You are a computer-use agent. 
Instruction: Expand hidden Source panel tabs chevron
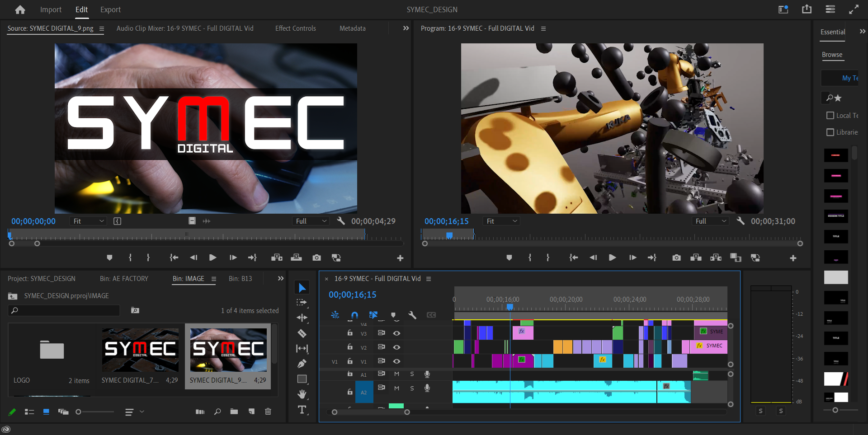pos(406,28)
